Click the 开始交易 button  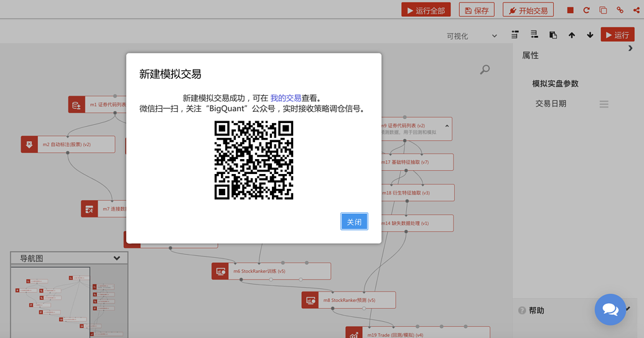coord(528,11)
